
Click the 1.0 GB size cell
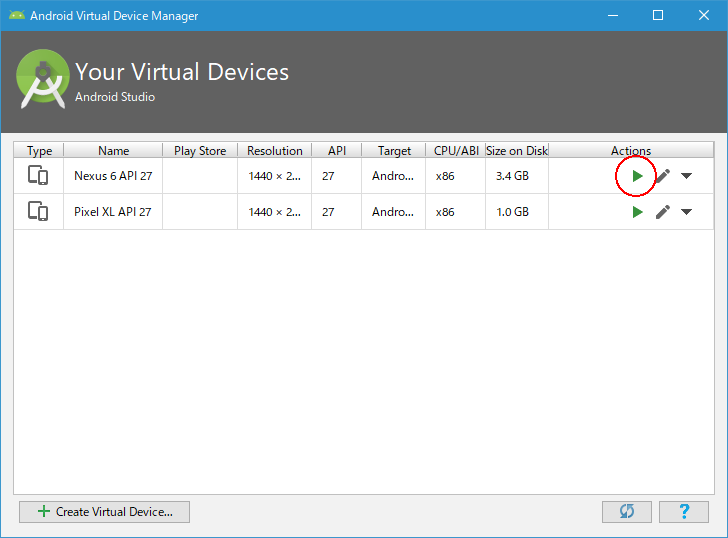point(517,212)
